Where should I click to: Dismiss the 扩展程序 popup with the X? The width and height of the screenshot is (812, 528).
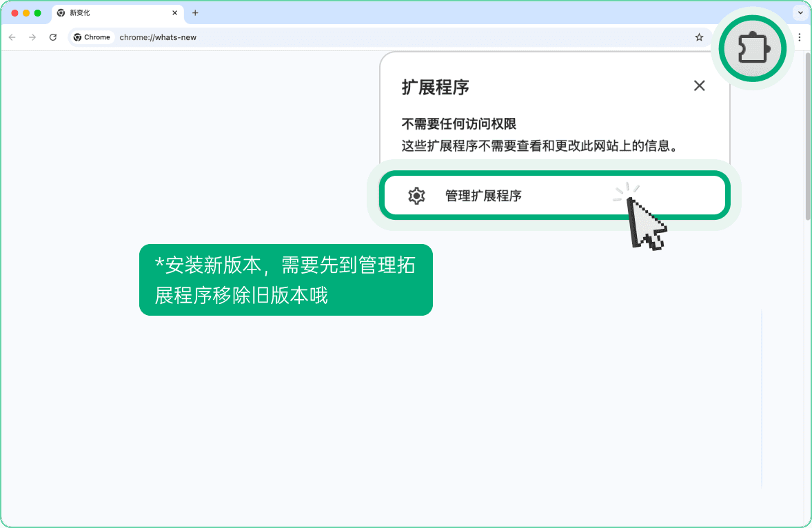click(699, 85)
